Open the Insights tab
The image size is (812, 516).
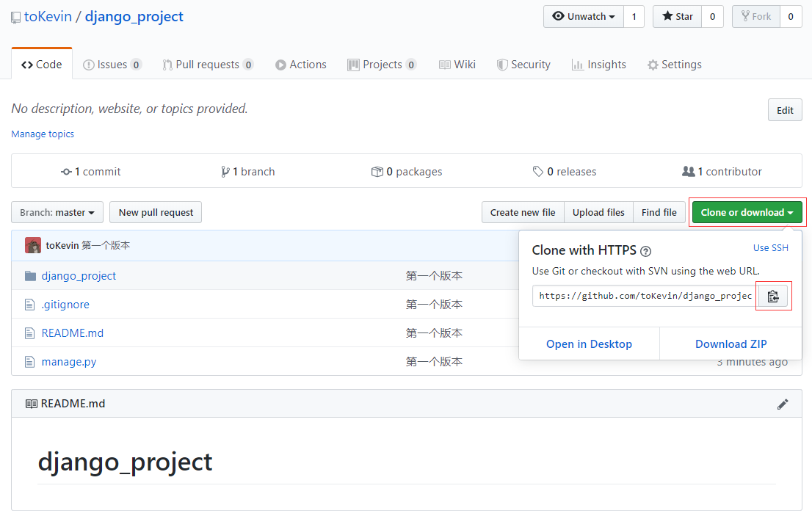(598, 65)
